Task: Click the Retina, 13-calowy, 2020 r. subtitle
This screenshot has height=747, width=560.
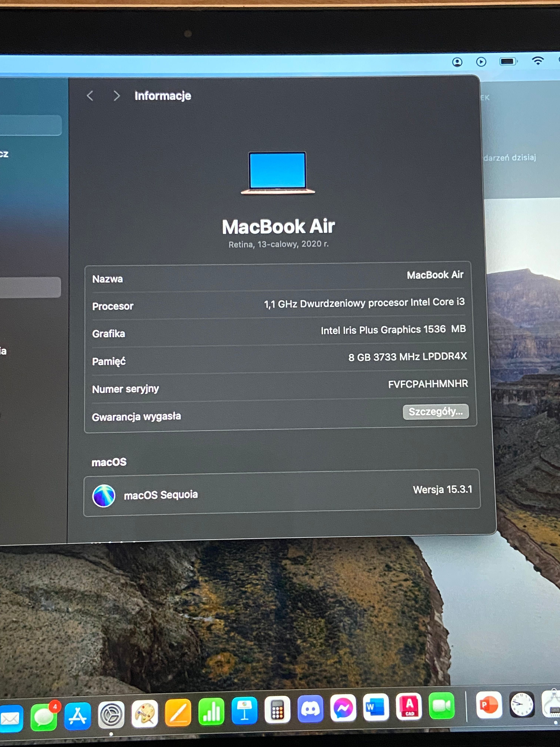Action: [x=279, y=244]
